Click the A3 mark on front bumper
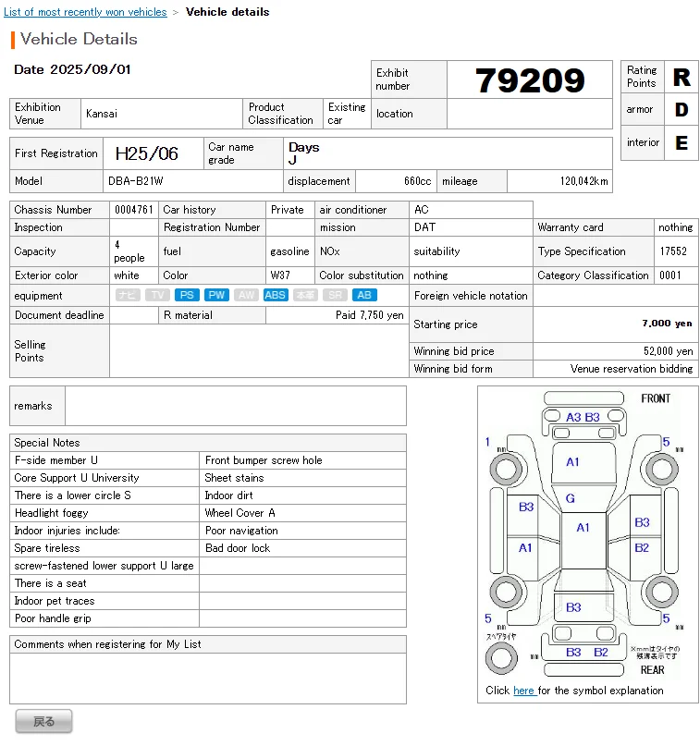Screen dimensions: 700x746 click(x=573, y=417)
